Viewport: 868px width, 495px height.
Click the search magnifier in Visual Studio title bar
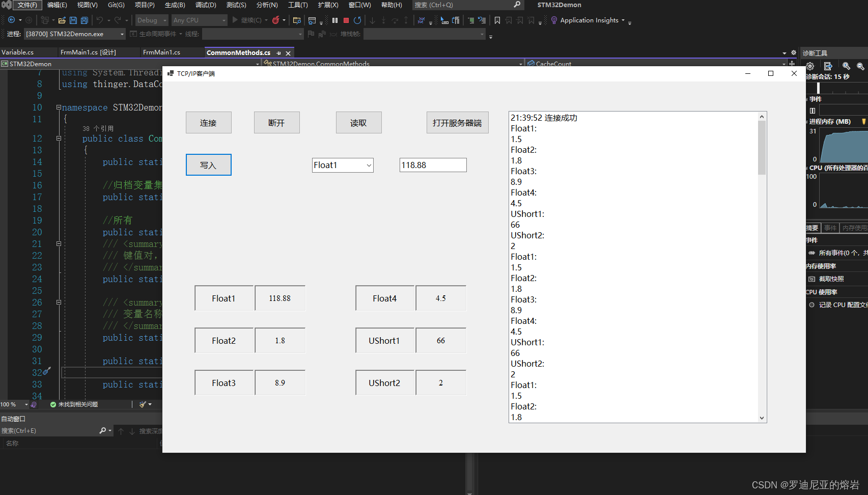517,5
